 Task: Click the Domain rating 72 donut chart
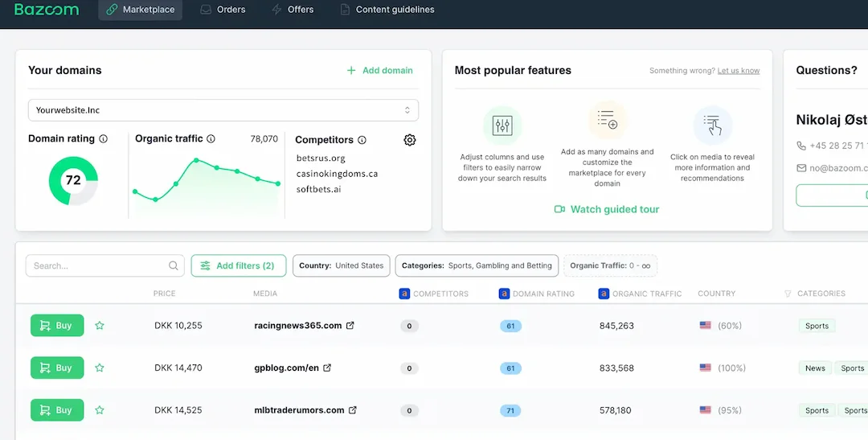(x=73, y=181)
